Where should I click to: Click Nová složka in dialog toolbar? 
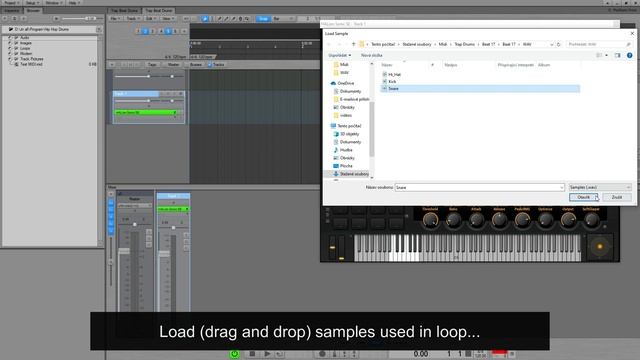371,55
